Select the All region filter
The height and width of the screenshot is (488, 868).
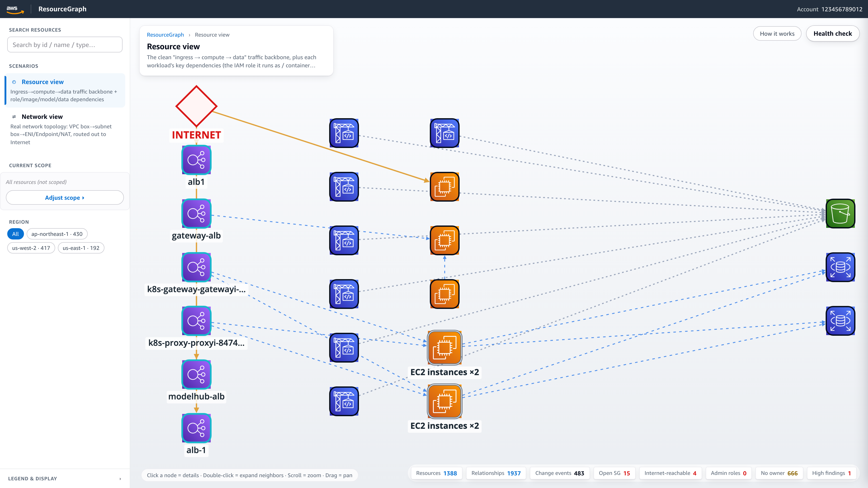click(x=16, y=234)
